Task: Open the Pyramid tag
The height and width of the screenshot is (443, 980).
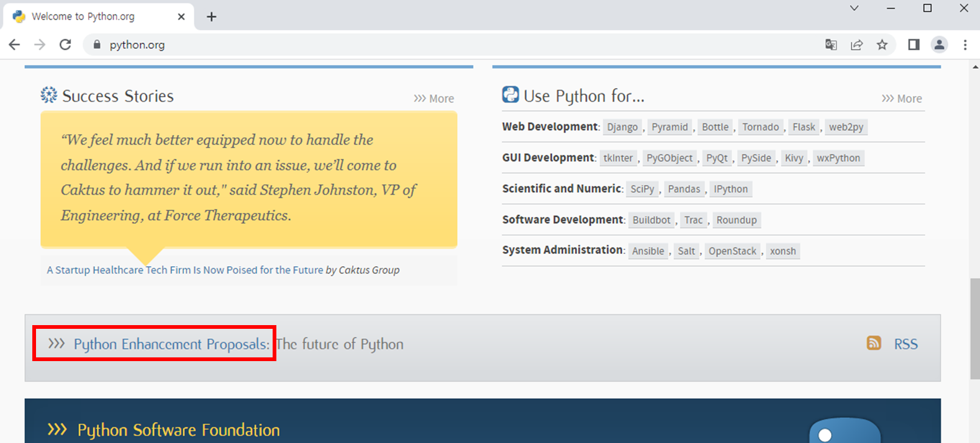Action: [x=669, y=127]
